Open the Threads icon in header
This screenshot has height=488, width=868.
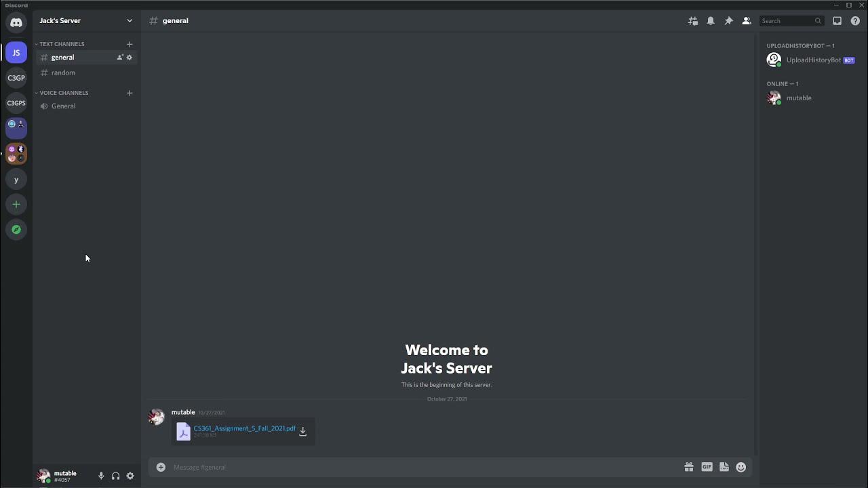pos(693,21)
